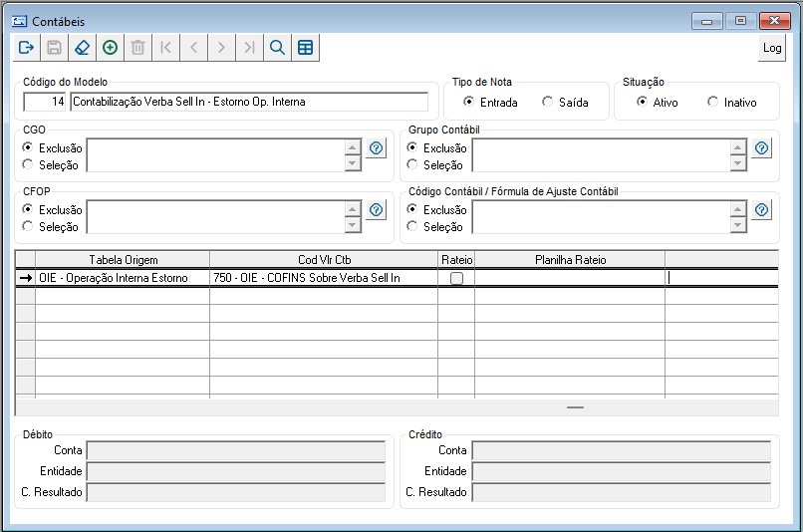Click CFOP list scroll down arrow

tap(353, 225)
